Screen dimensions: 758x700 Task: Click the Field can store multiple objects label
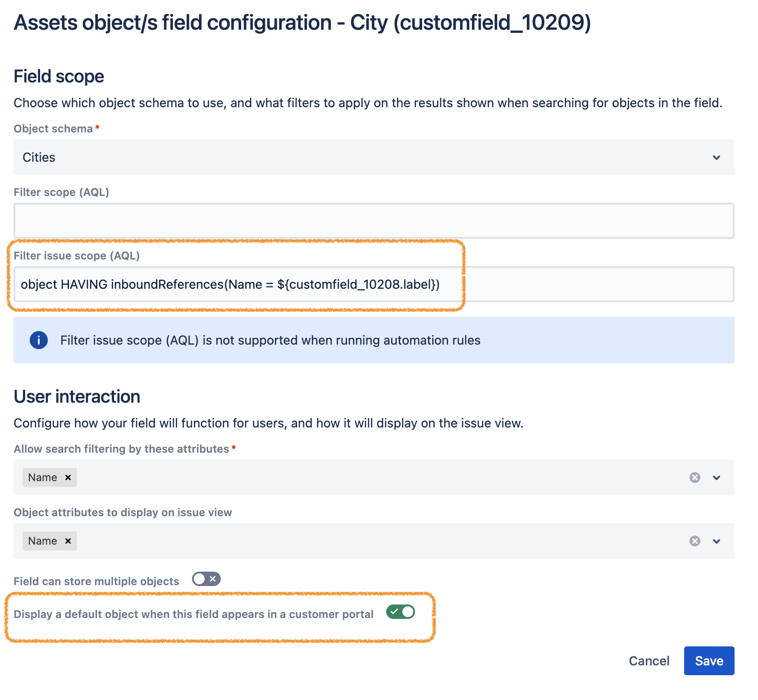point(96,582)
